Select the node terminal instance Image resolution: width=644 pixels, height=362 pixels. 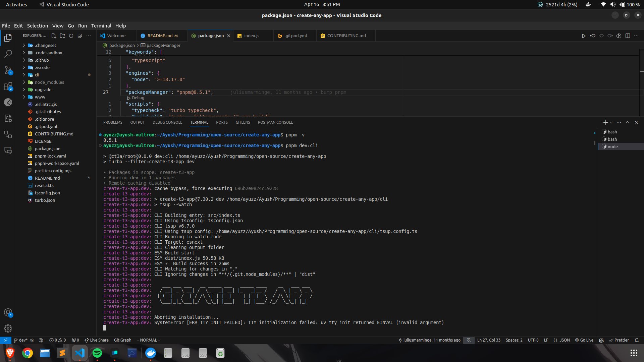pos(621,146)
